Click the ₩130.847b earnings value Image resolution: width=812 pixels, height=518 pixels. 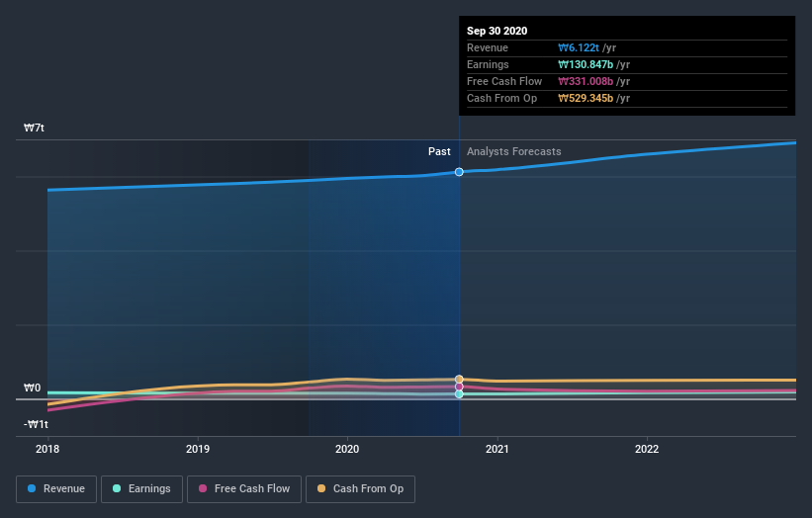point(586,64)
